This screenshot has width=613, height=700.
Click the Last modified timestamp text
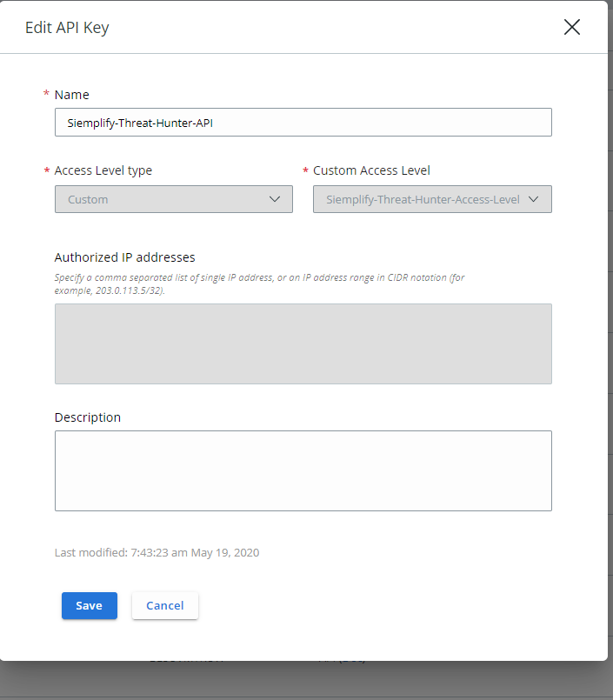click(157, 552)
